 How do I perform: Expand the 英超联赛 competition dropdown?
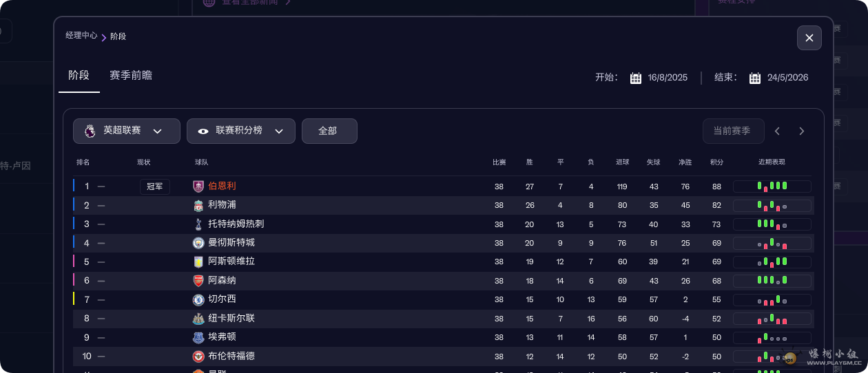coord(127,131)
